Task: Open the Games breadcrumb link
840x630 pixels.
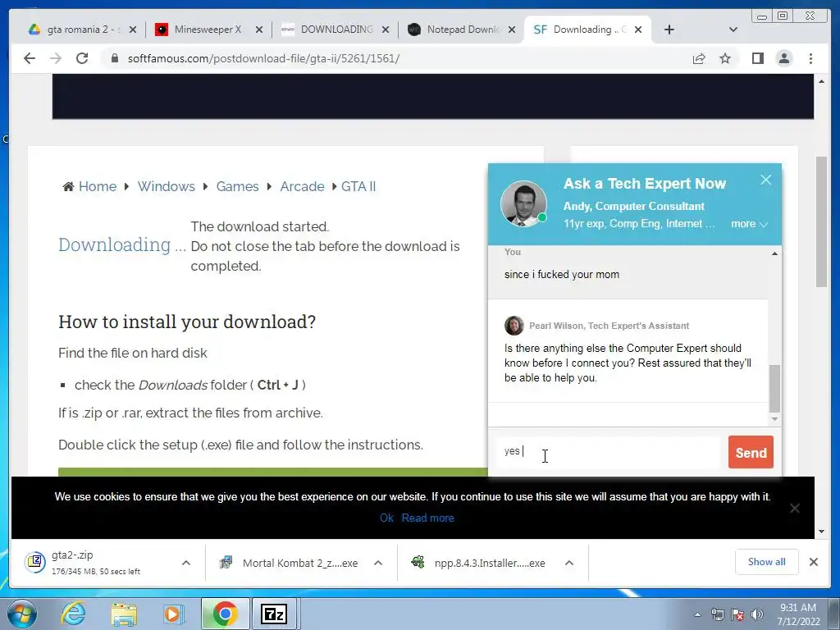Action: click(x=237, y=186)
